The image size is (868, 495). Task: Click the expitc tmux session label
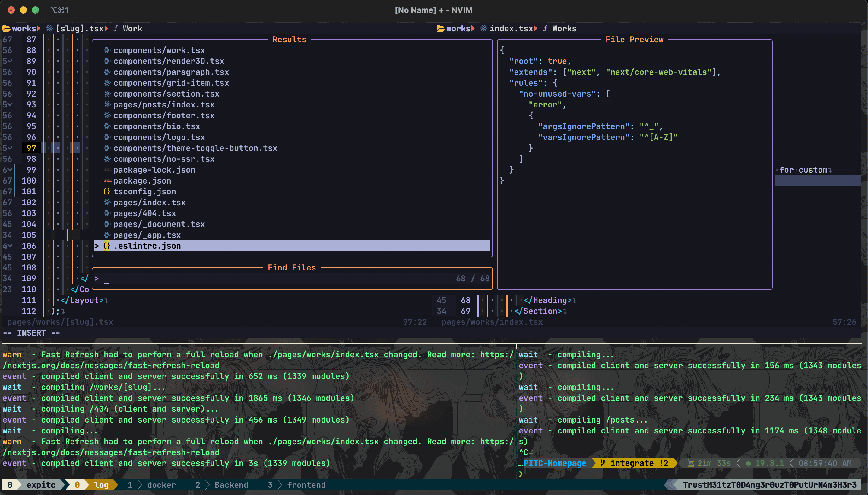coord(41,485)
